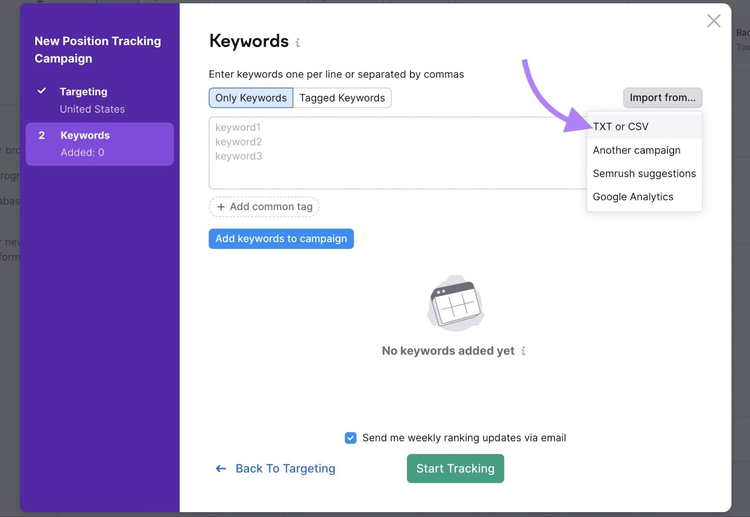Viewport: 750px width, 517px height.
Task: Select Semrush suggestions from import menu
Action: [644, 174]
